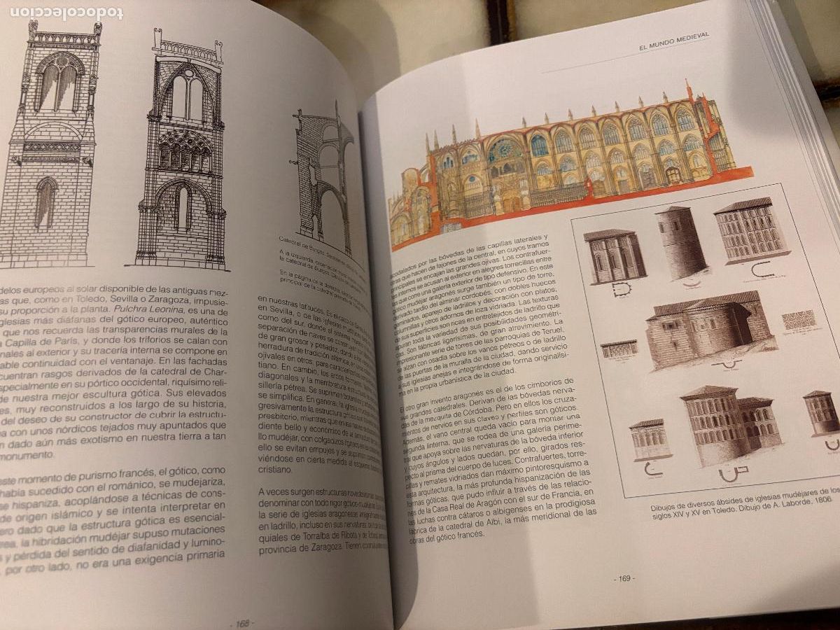840x630 pixels.
Task: Open the leftmost brick tower drawing
Action: 49,143
